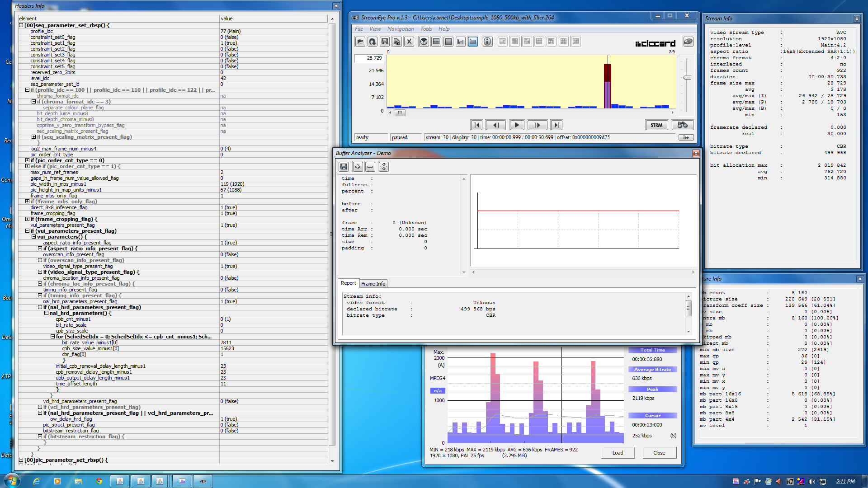Collapse the seq_parameter_set_rbsp() node
The image size is (868, 488).
(x=21, y=25)
